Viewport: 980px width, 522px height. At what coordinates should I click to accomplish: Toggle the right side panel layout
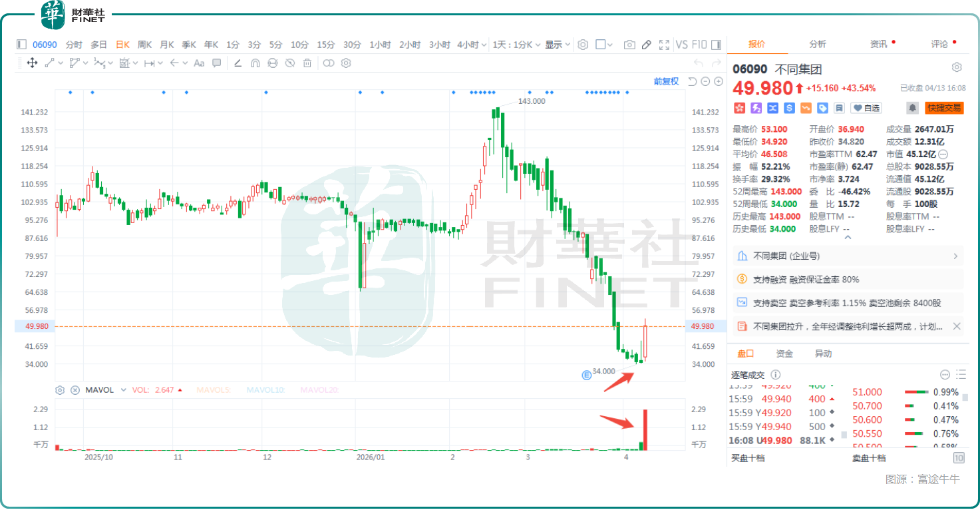[716, 45]
